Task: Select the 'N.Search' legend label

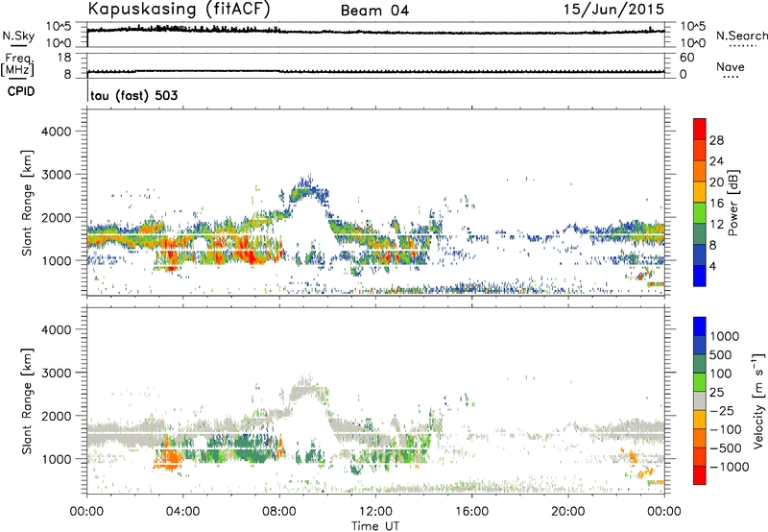Action: [741, 36]
